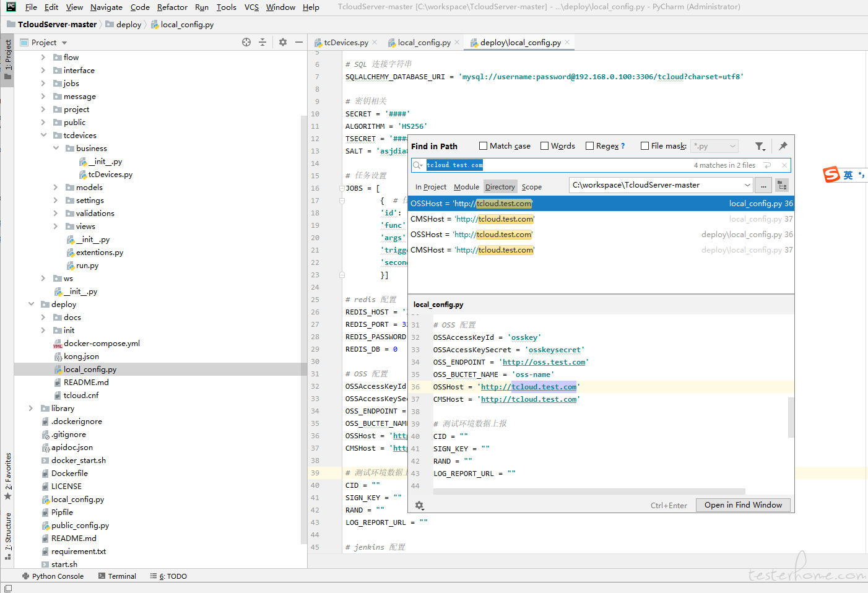Click the bottom-left tool window toggle icon

7,588
